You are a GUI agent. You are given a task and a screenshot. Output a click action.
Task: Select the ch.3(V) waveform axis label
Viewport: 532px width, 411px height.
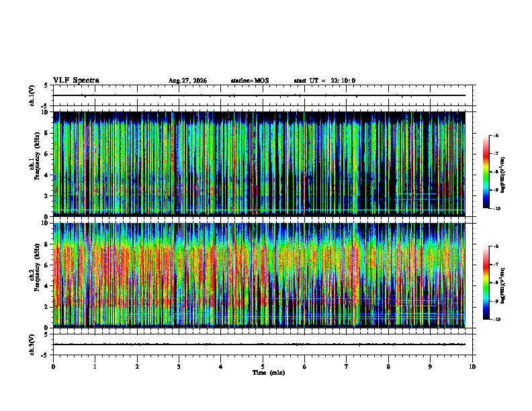32,345
